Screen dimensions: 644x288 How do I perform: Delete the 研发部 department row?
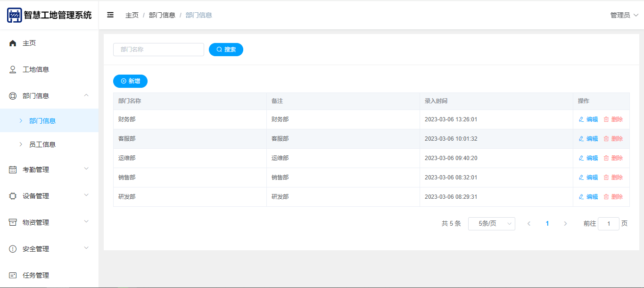pos(613,197)
